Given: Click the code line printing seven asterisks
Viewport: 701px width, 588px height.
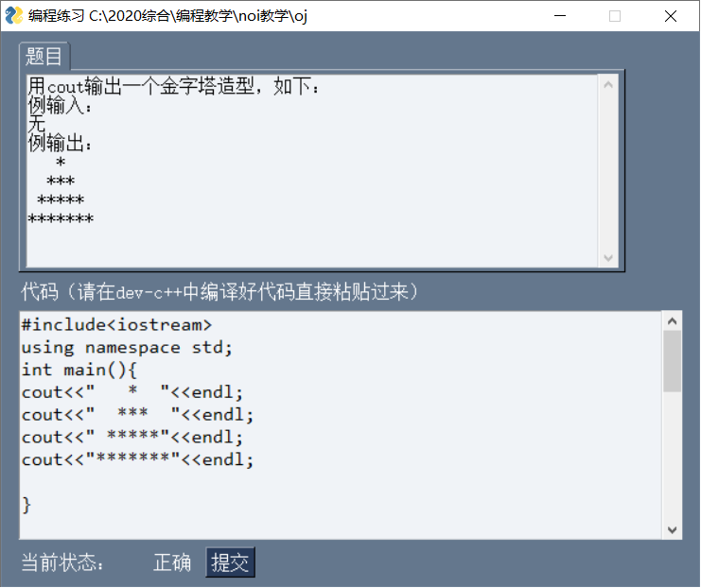Looking at the screenshot, I should click(x=138, y=459).
